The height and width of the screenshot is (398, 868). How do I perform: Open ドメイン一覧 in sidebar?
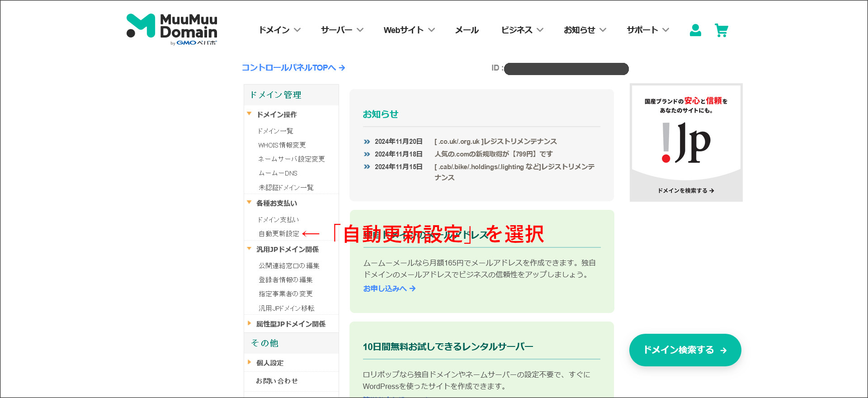276,131
